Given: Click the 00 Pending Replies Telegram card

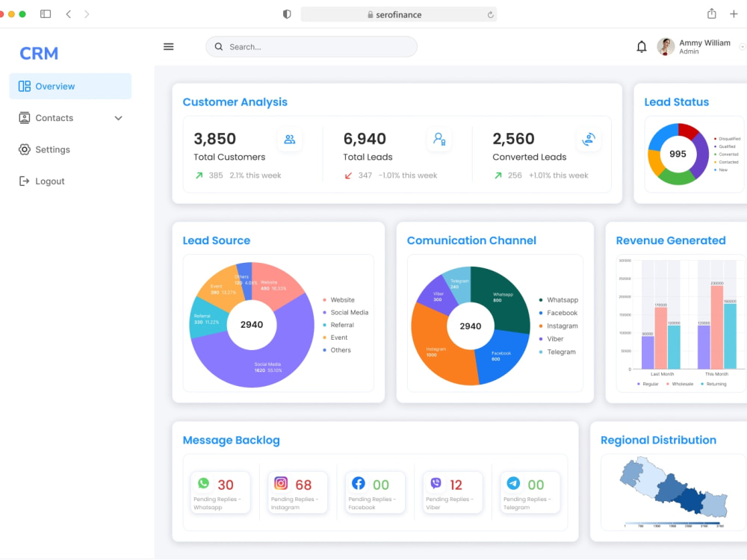Looking at the screenshot, I should point(530,492).
